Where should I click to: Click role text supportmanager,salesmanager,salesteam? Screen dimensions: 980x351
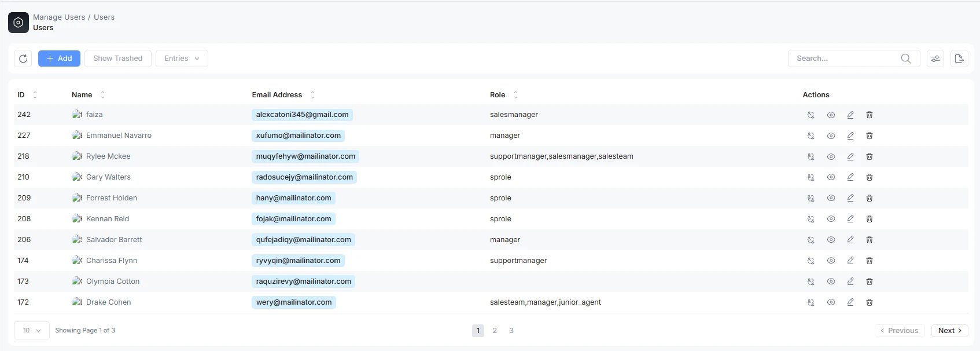pos(562,156)
